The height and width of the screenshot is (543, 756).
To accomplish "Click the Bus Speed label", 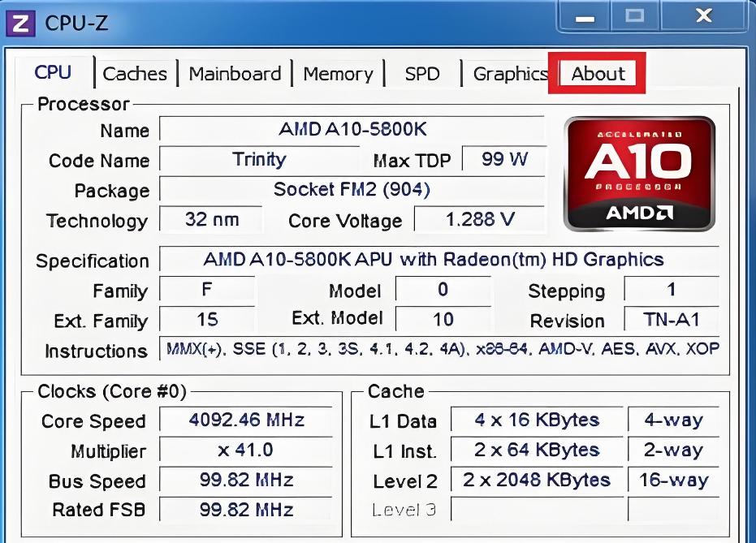I will (x=97, y=481).
